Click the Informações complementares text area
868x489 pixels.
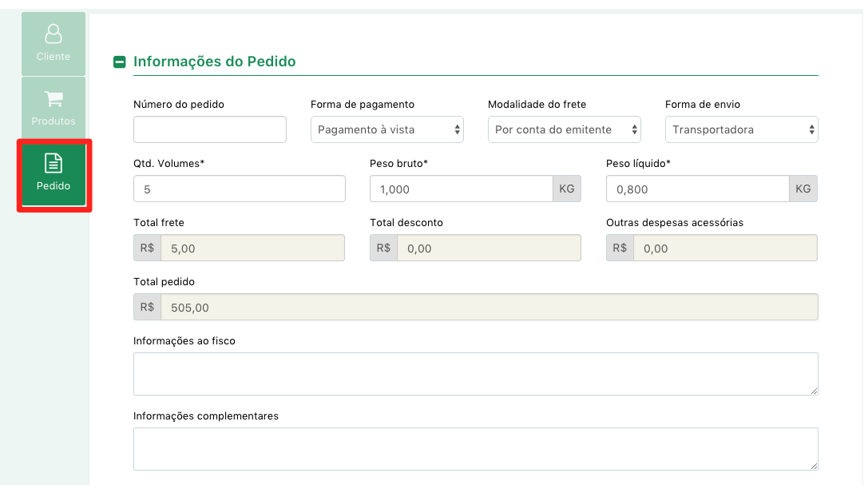tap(475, 449)
